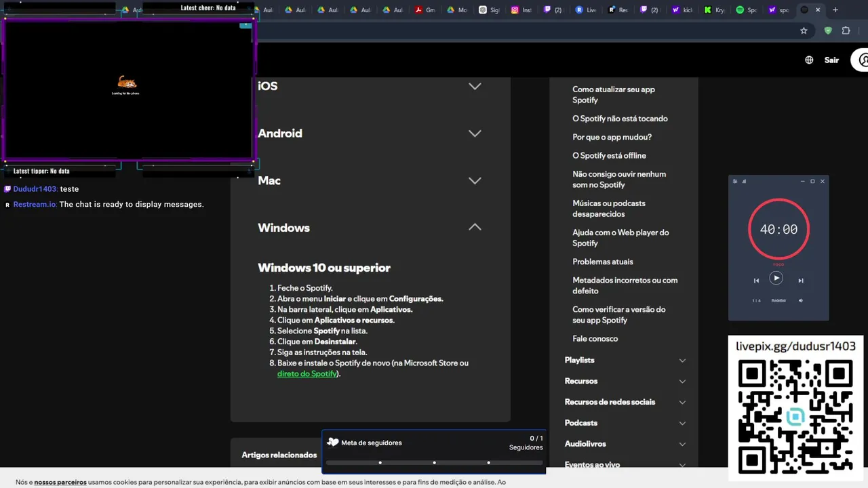Open 'Fale conosco' link
Screen dimensions: 868x488
(x=595, y=338)
